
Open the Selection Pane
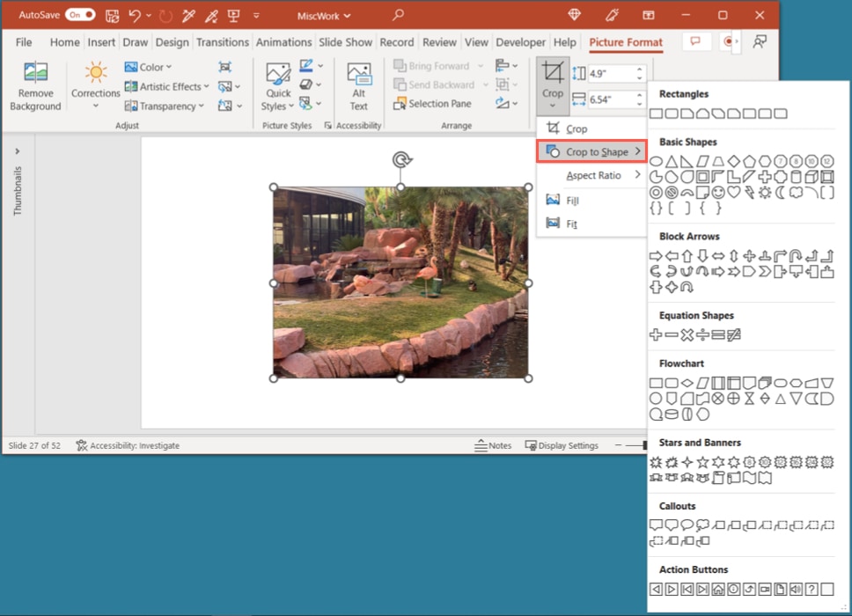pyautogui.click(x=432, y=103)
